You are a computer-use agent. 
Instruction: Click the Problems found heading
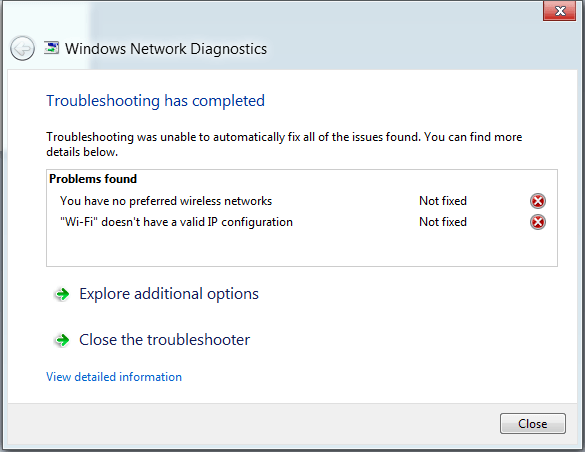point(93,179)
